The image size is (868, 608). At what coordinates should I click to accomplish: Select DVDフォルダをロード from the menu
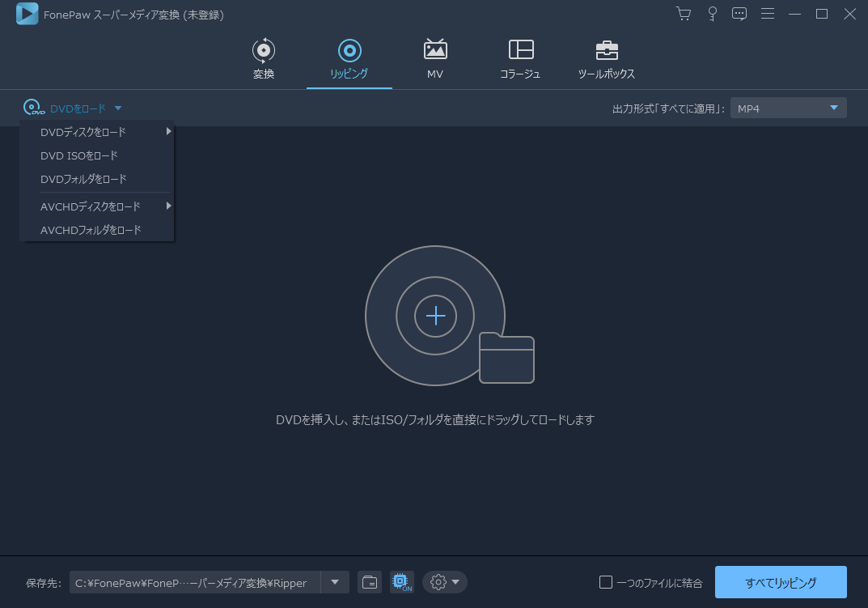[x=97, y=179]
